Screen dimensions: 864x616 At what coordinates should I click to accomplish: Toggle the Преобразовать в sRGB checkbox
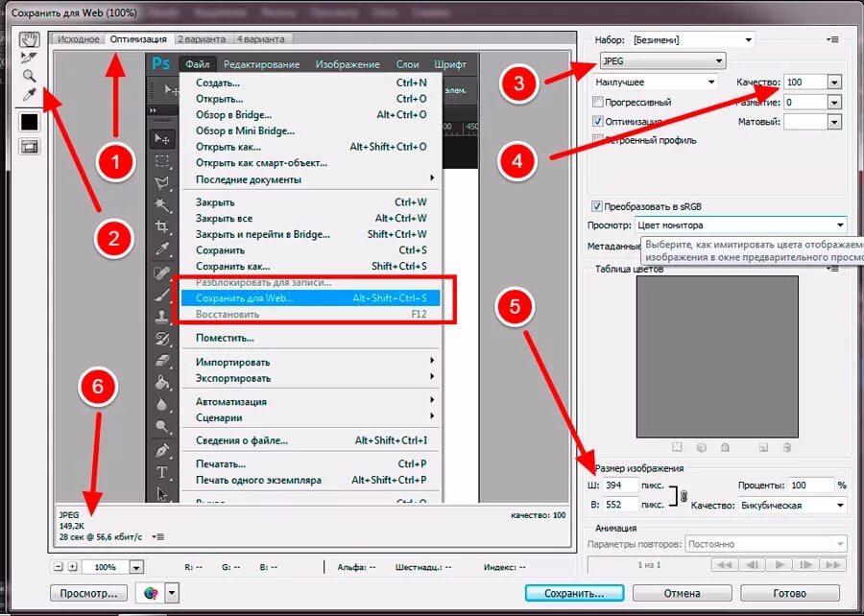pyautogui.click(x=596, y=206)
